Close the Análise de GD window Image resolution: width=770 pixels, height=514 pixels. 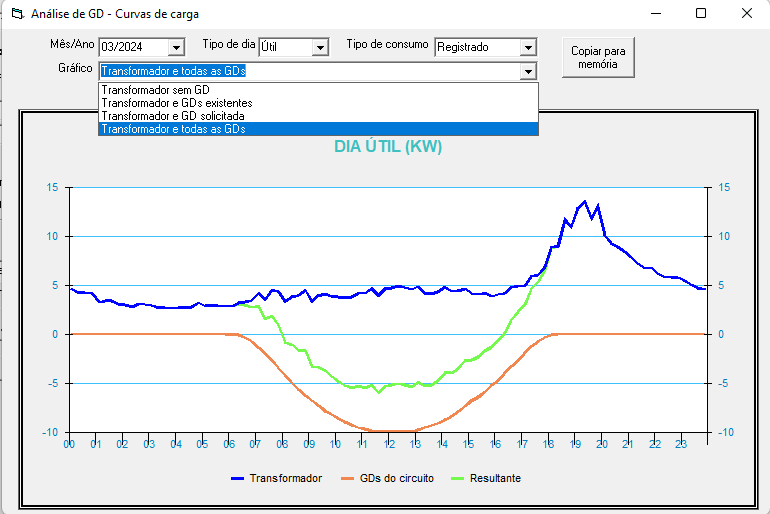coord(746,13)
